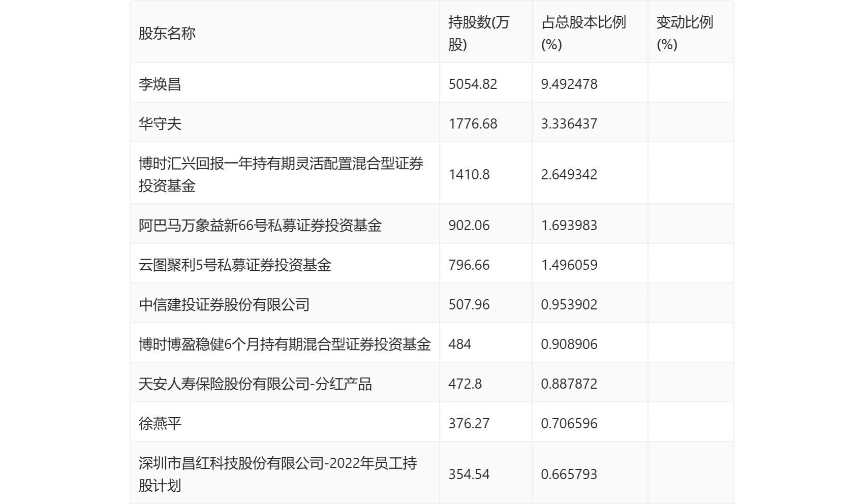Select shareholder name 徐燕平
This screenshot has height=504, width=864.
160,423
